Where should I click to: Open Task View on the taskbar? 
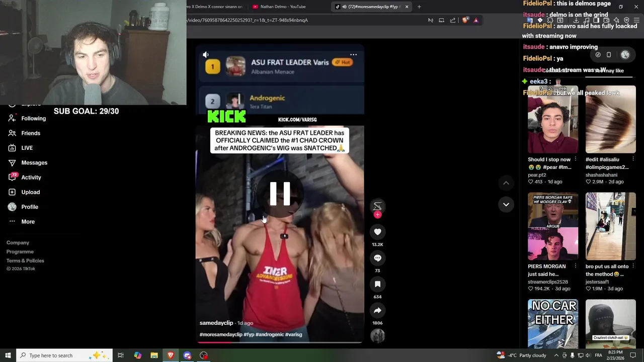(121, 355)
